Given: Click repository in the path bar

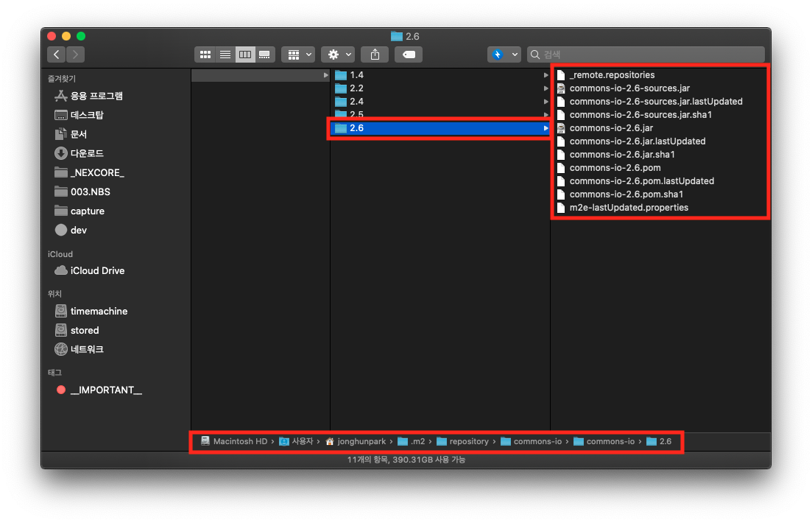Looking at the screenshot, I should point(469,441).
